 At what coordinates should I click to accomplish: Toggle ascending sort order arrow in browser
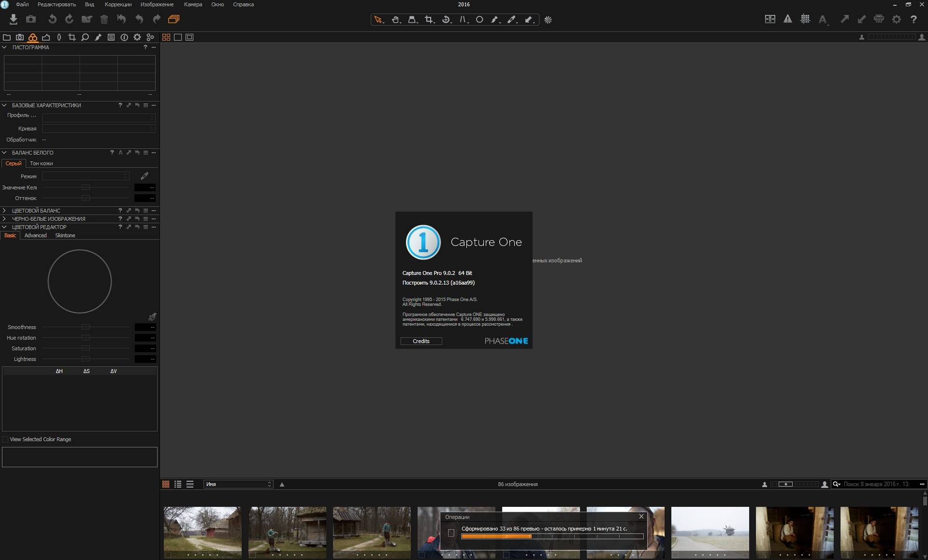282,484
